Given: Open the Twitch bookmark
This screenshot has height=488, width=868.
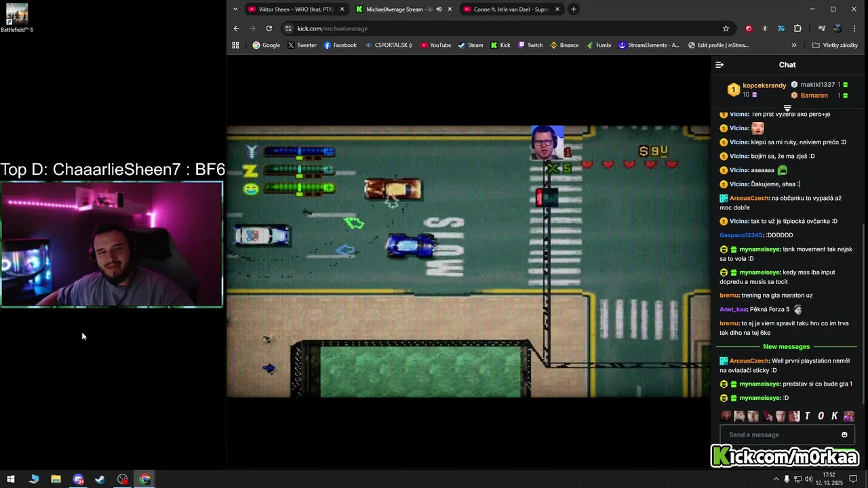Looking at the screenshot, I should tap(530, 45).
